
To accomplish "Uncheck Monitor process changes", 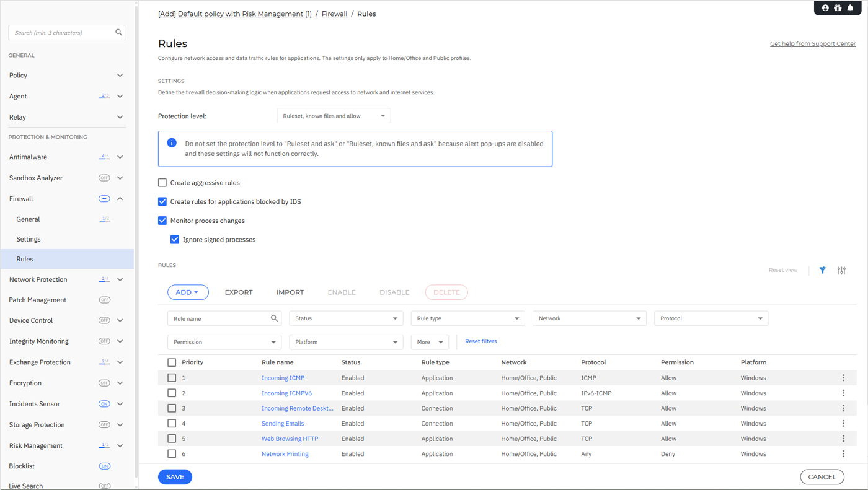I will tap(162, 221).
